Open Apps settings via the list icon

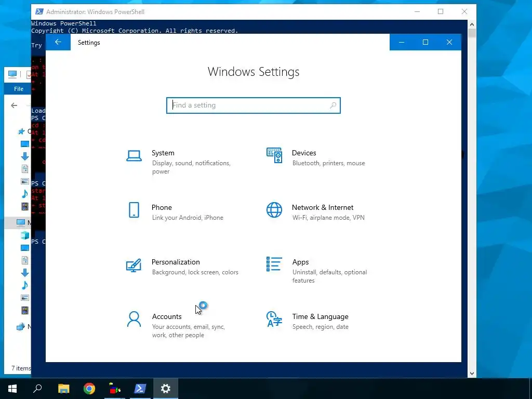click(x=274, y=264)
